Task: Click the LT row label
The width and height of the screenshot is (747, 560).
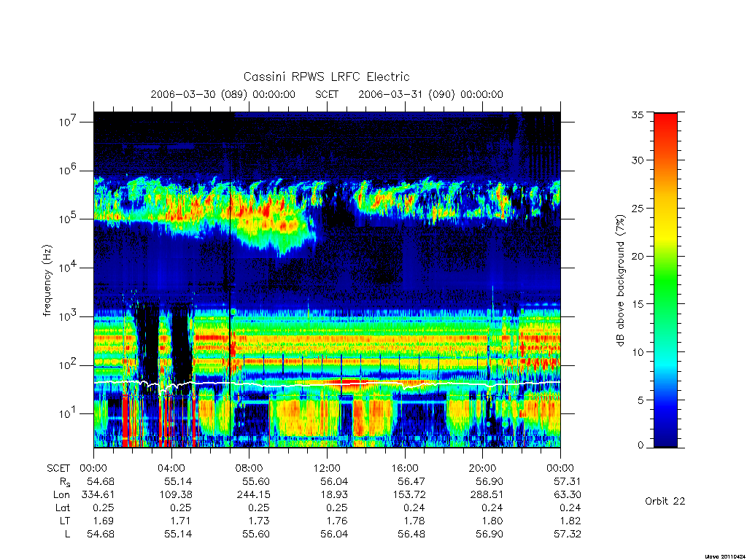Action: point(65,521)
